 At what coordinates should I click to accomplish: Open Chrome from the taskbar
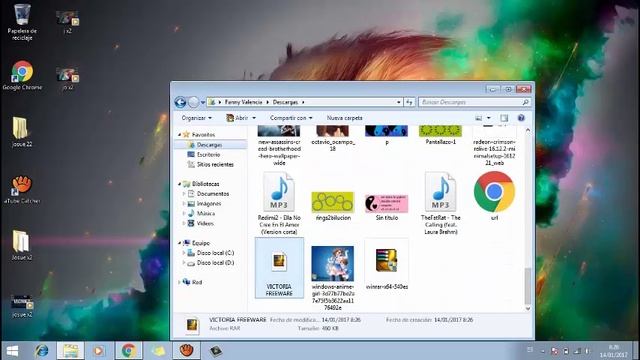129,351
